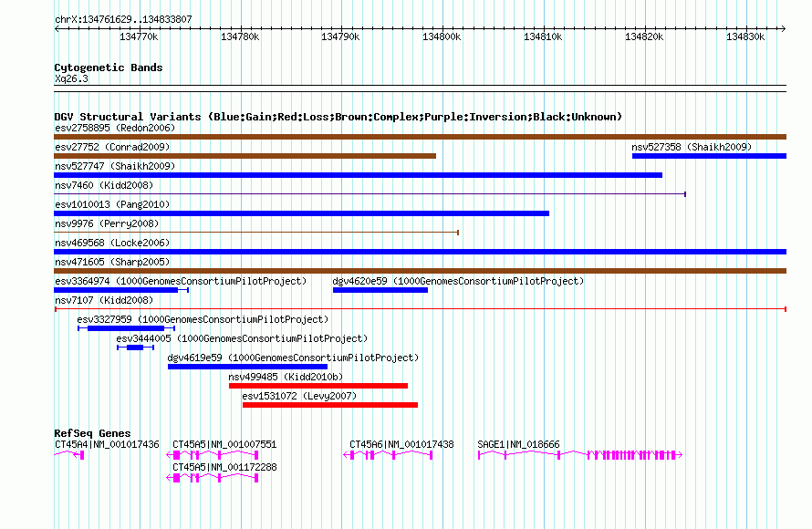Click the nsv499485 (Kidd2010b) label

pos(286,377)
